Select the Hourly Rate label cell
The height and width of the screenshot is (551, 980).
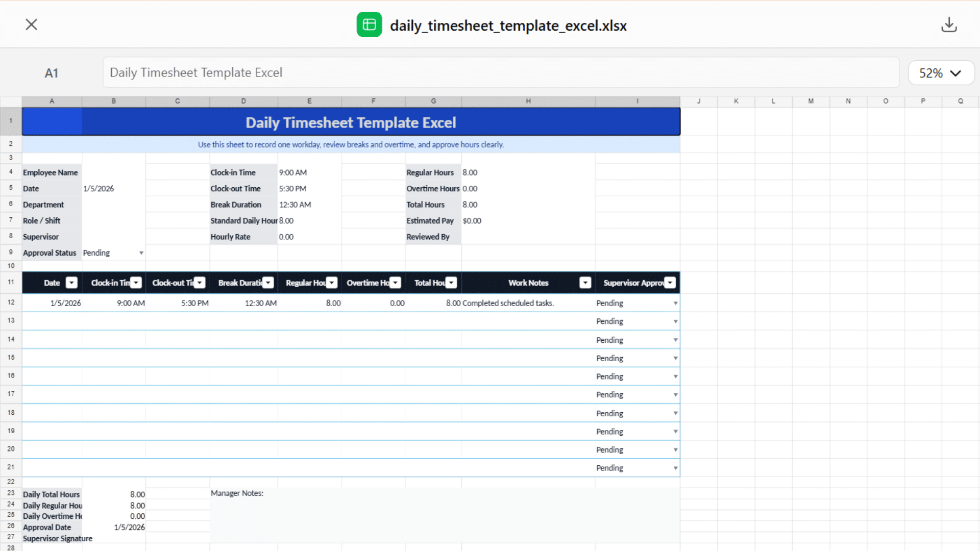pos(243,237)
